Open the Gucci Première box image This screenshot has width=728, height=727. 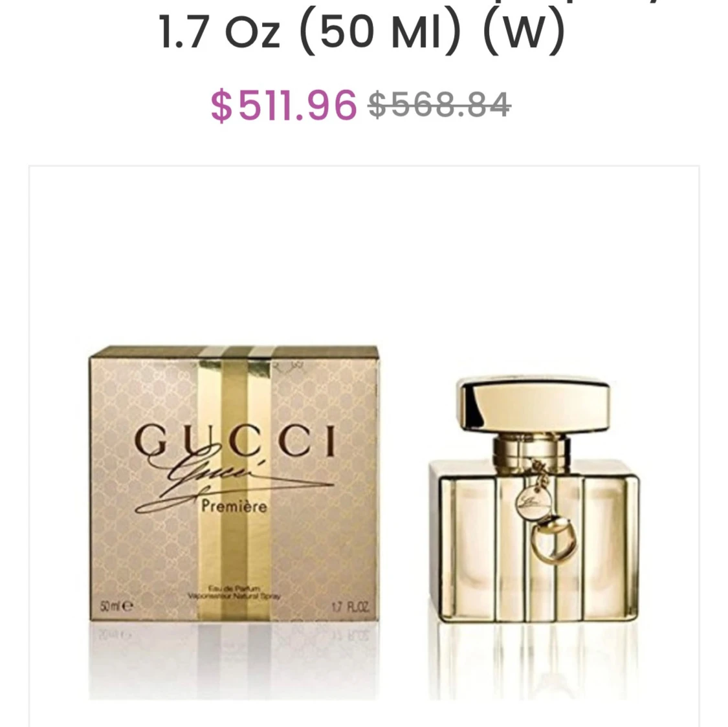[x=234, y=483]
